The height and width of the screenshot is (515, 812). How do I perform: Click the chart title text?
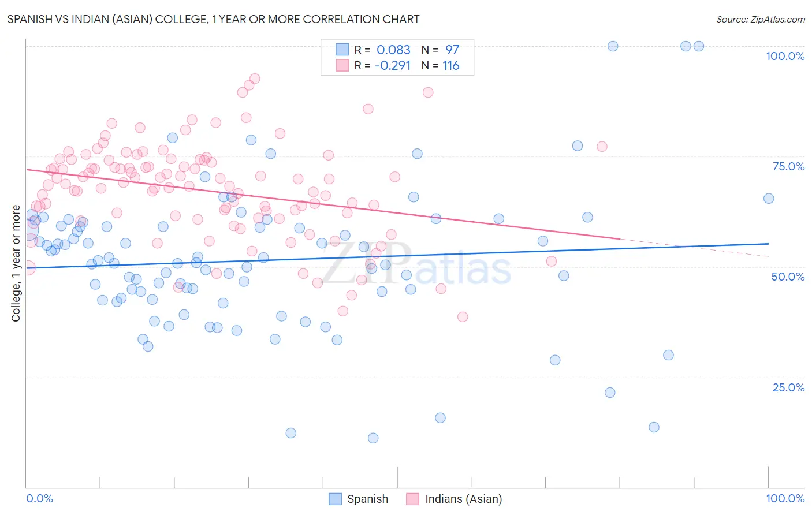point(213,19)
